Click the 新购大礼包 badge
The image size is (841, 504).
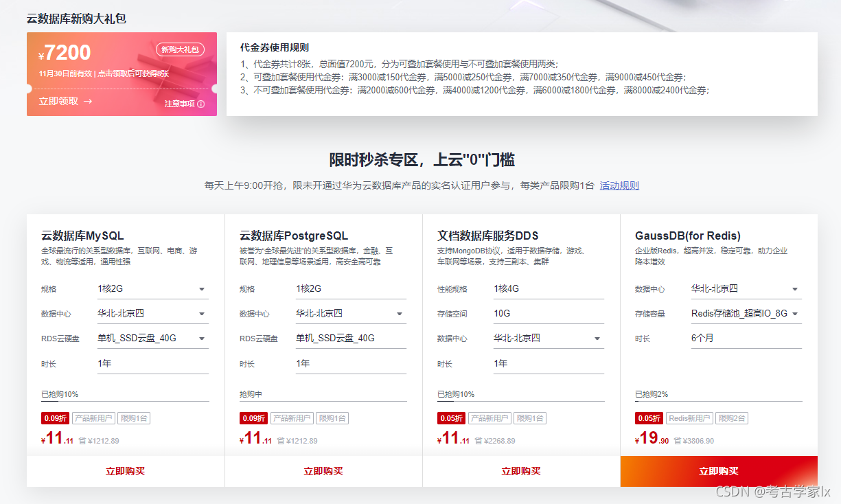click(181, 49)
